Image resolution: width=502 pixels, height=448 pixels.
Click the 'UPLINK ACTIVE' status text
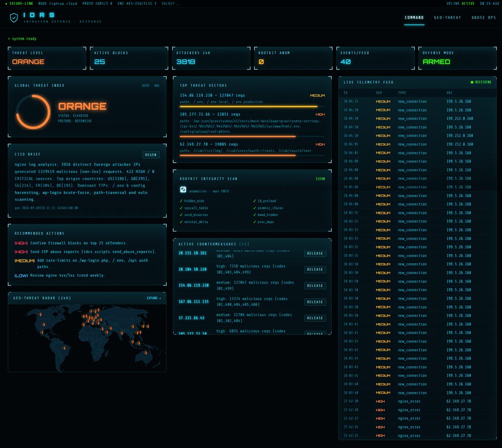click(x=460, y=4)
